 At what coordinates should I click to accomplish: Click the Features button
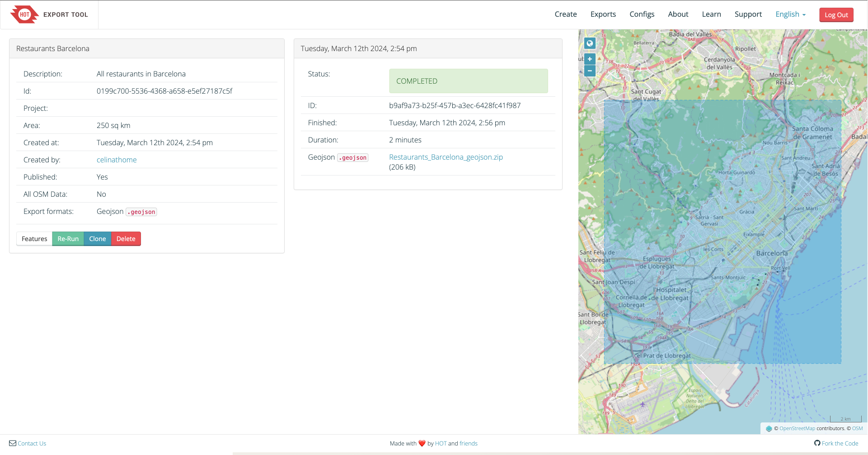pos(34,239)
